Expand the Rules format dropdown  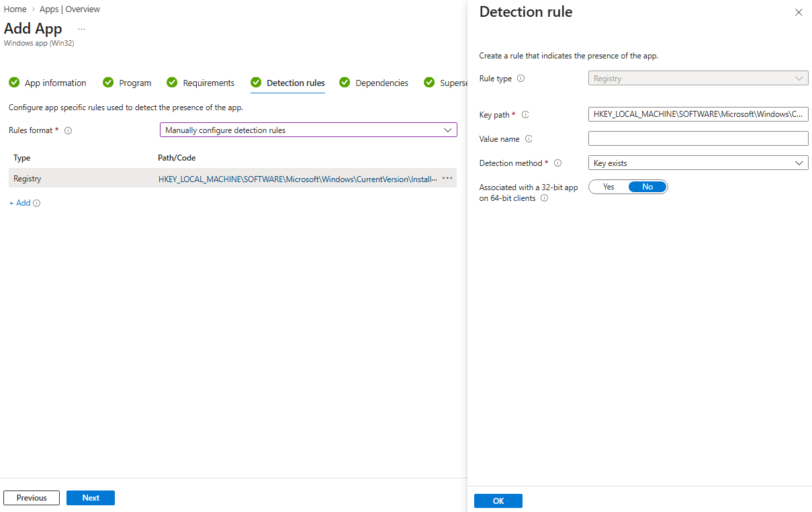[x=308, y=130]
